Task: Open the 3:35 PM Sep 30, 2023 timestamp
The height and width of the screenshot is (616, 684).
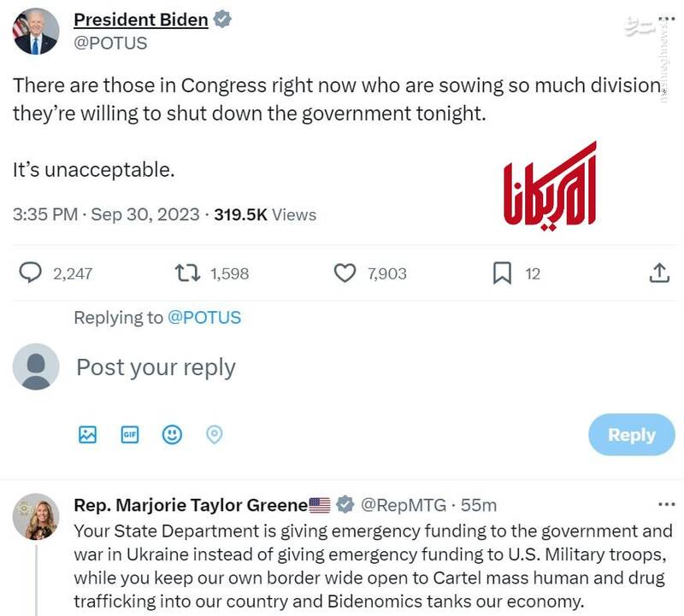Action: pyautogui.click(x=106, y=214)
